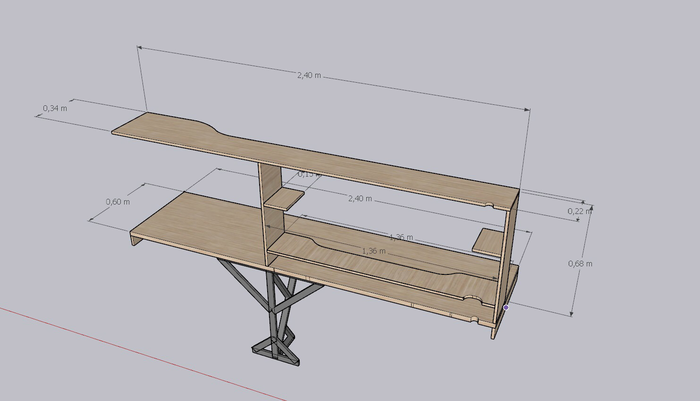Click the curved notch on the top shelf
Image resolution: width=700 pixels, height=401 pixels.
[215, 128]
